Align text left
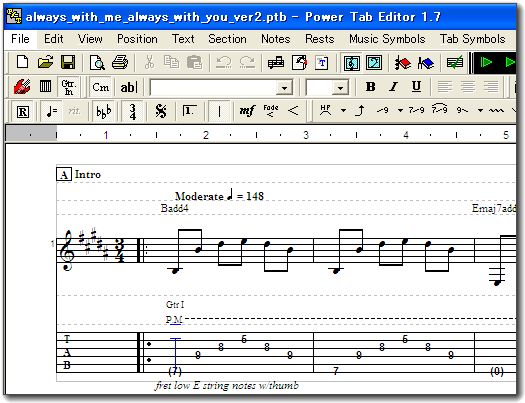The height and width of the screenshot is (403, 525). click(x=445, y=87)
